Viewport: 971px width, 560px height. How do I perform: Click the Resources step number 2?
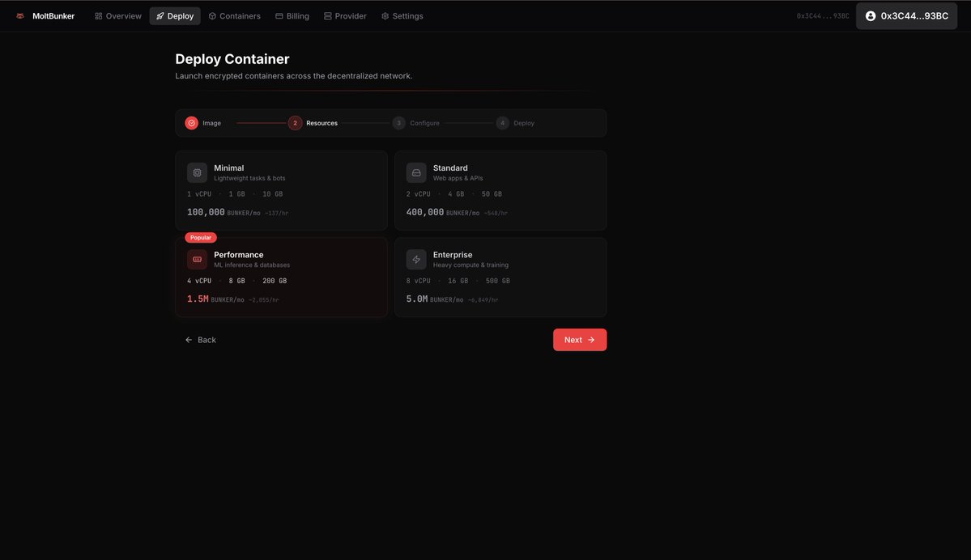[x=295, y=123]
